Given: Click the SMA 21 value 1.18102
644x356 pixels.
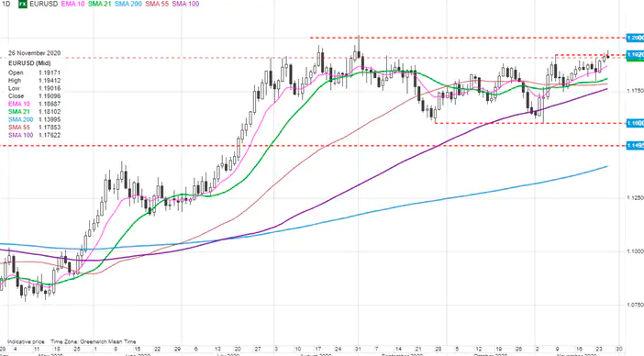Looking at the screenshot, I should [x=50, y=112].
